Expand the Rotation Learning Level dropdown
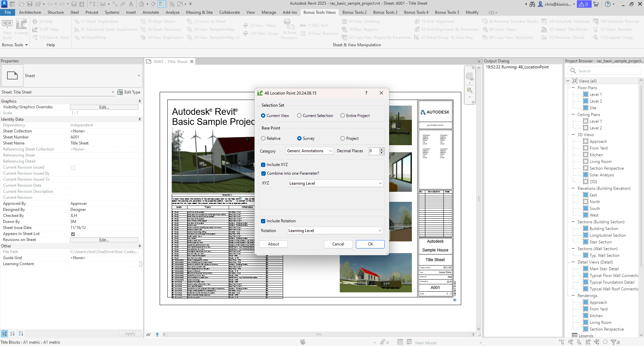Screen dimensions: 644x346 click(x=335, y=231)
